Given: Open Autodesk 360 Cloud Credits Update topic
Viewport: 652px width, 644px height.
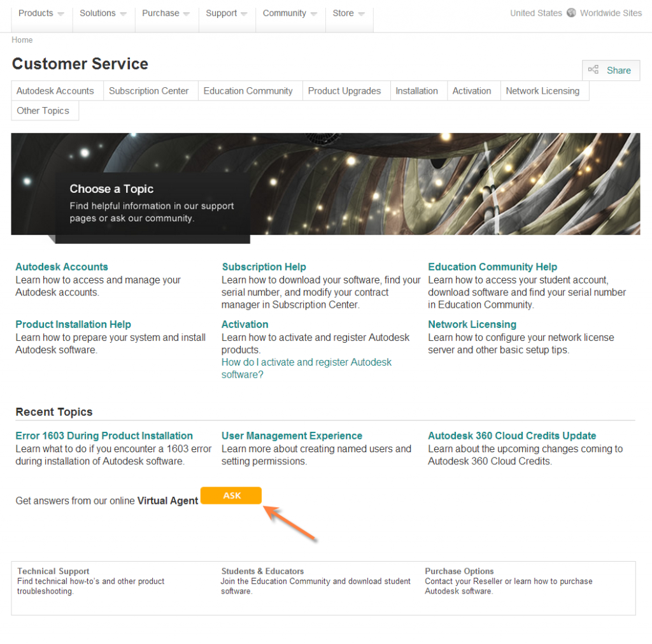Looking at the screenshot, I should (512, 436).
